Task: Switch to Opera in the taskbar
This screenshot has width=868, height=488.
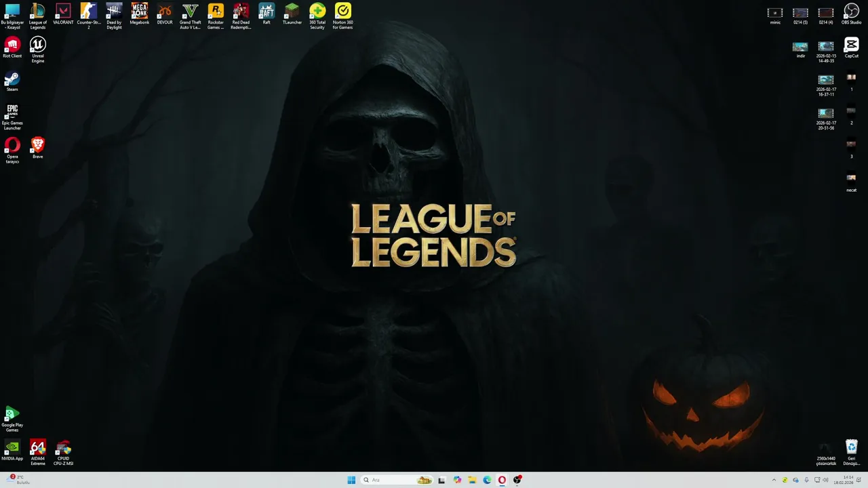Action: tap(502, 480)
